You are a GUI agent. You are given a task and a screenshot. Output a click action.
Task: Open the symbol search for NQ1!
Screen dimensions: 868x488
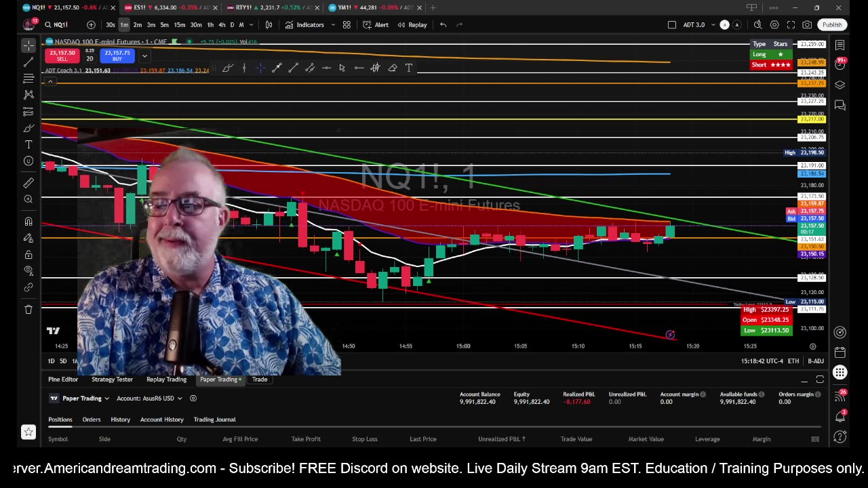coord(57,25)
